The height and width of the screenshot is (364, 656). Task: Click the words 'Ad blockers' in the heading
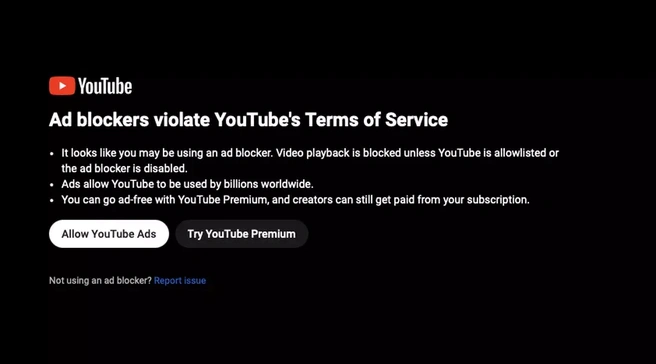(x=99, y=120)
